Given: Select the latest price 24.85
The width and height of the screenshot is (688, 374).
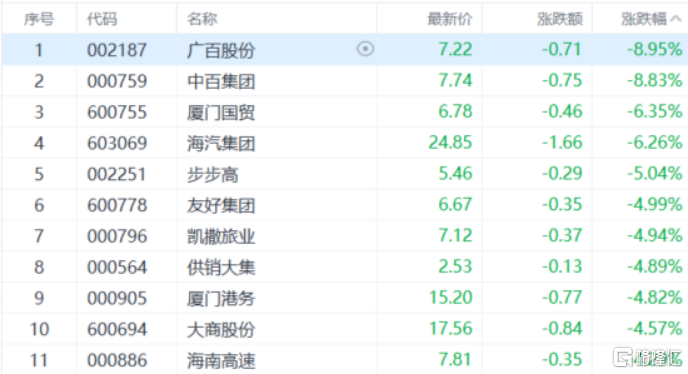Looking at the screenshot, I should (451, 142).
